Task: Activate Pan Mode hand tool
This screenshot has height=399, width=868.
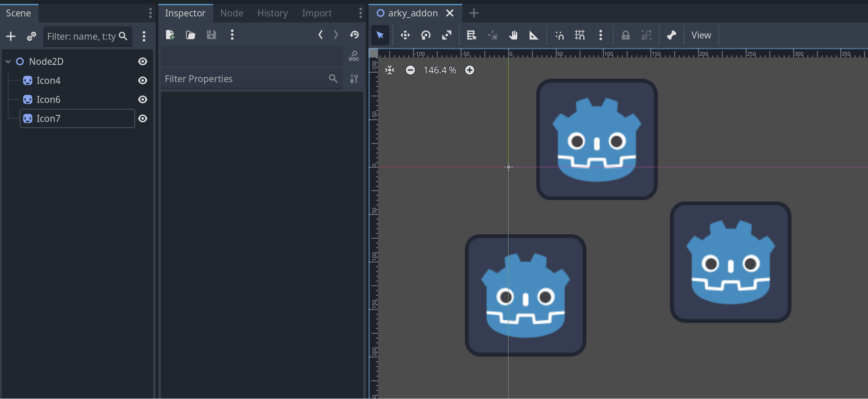Action: [x=513, y=35]
